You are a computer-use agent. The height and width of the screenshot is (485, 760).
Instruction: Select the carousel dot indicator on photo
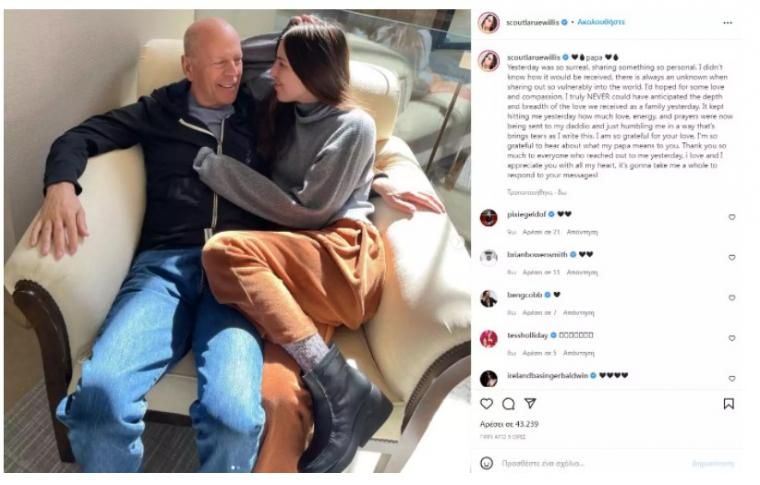coord(236,468)
